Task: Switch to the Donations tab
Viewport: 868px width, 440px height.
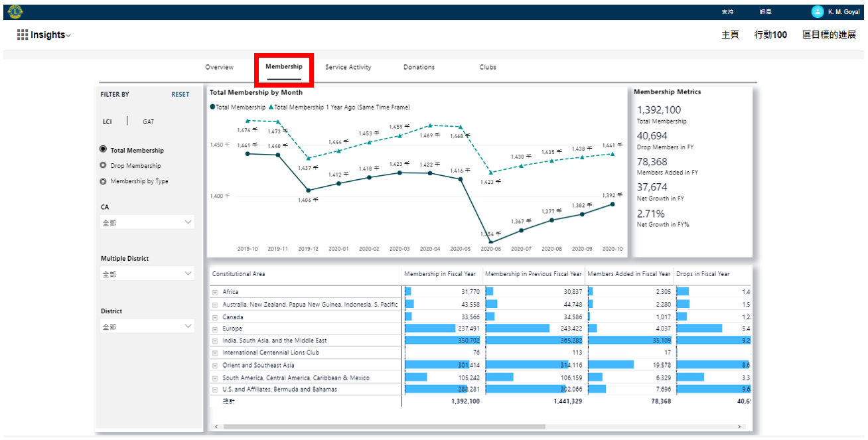Action: point(419,67)
